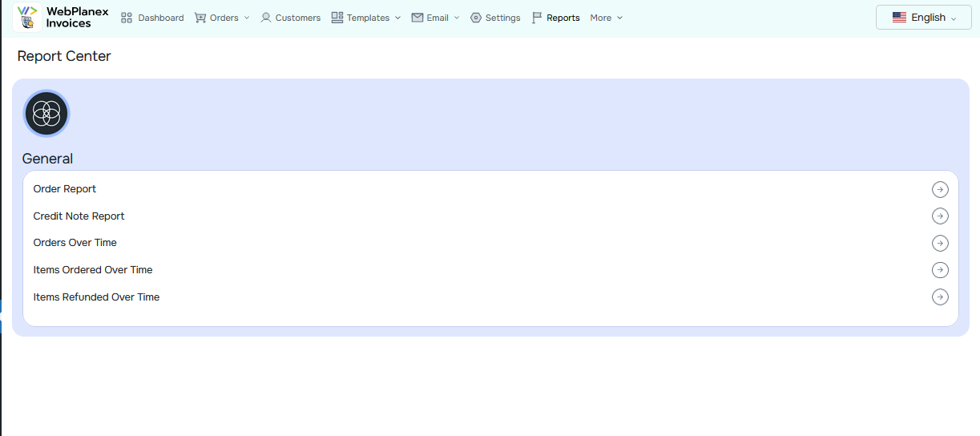Click the arrow icon for Orders Over Time

[940, 243]
